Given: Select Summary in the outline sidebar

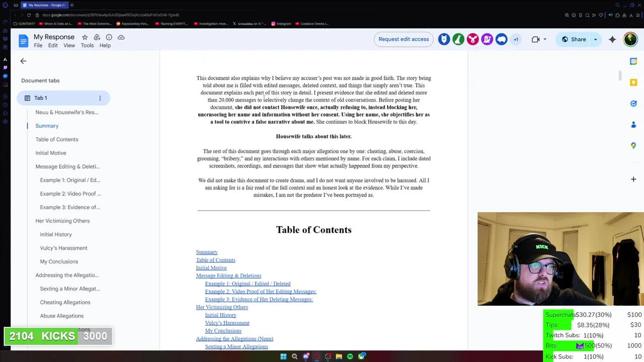Looking at the screenshot, I should 47,126.
